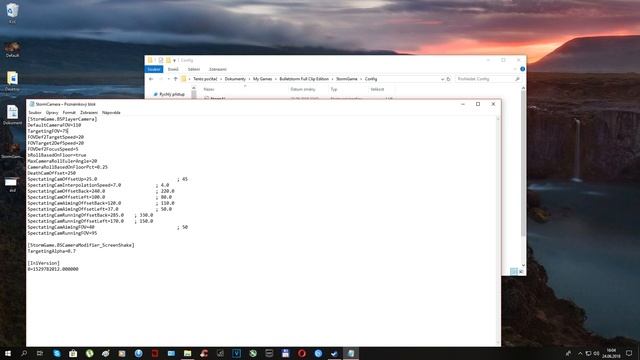This screenshot has height=360, width=640.
Task: Open the taskbar clock and date
Action: point(611,353)
